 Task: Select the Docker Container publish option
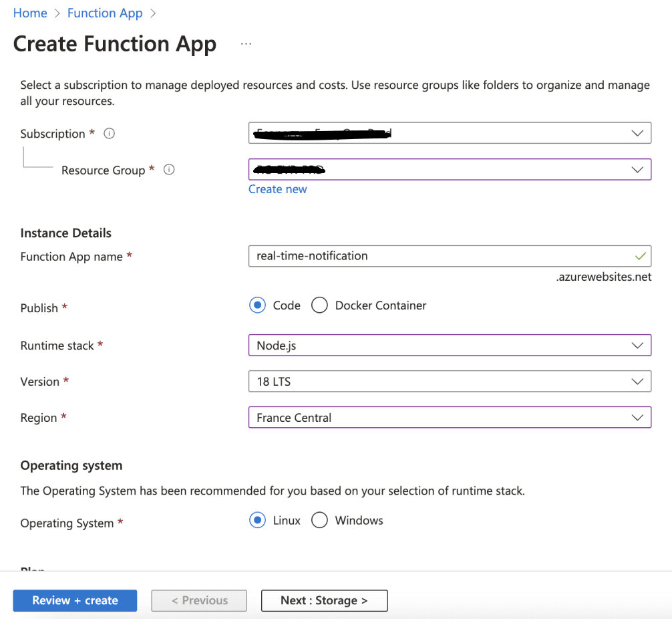click(319, 305)
